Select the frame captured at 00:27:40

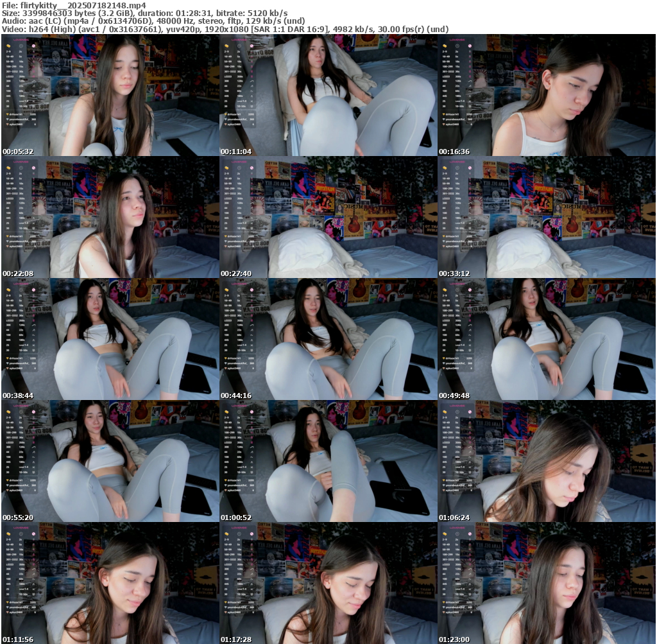pyautogui.click(x=328, y=217)
